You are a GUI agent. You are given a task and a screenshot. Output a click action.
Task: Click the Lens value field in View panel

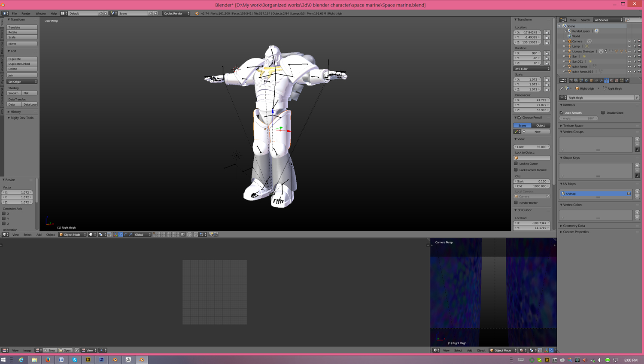(532, 147)
